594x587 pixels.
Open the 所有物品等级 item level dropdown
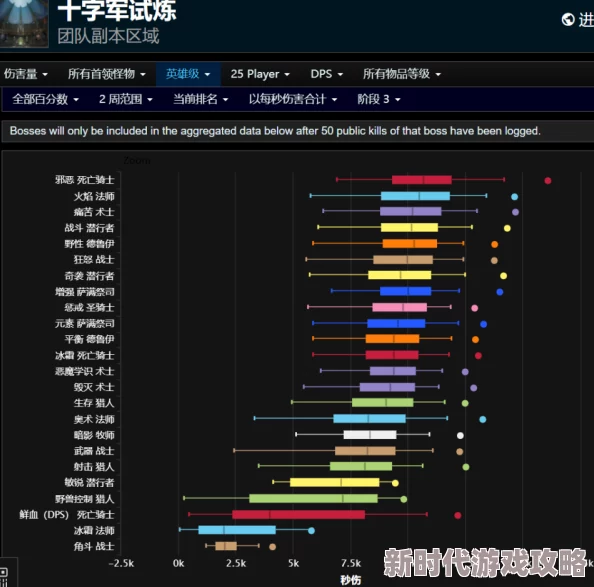tap(402, 74)
